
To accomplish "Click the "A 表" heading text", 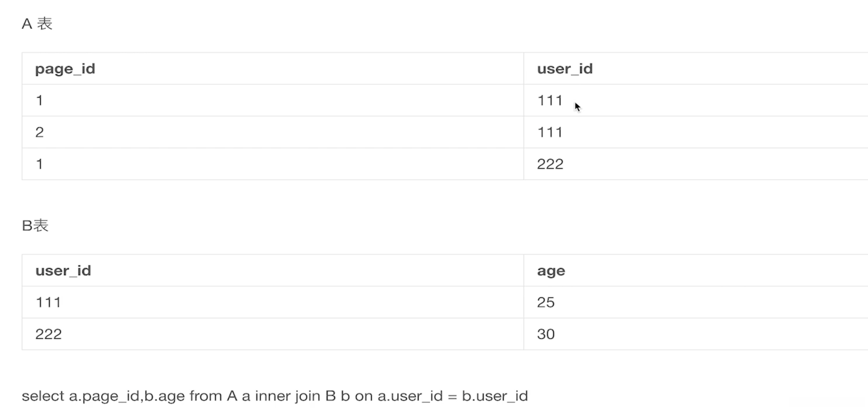I will tap(37, 24).
